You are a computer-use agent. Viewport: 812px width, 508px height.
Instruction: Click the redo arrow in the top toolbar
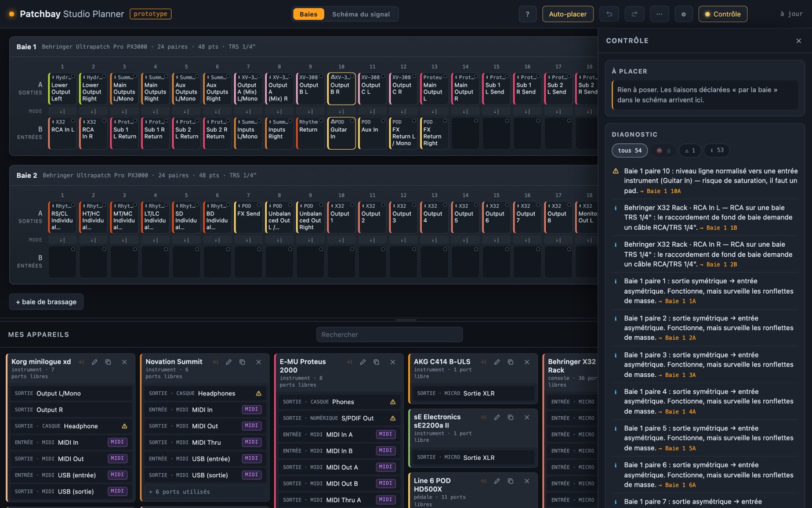tap(634, 14)
